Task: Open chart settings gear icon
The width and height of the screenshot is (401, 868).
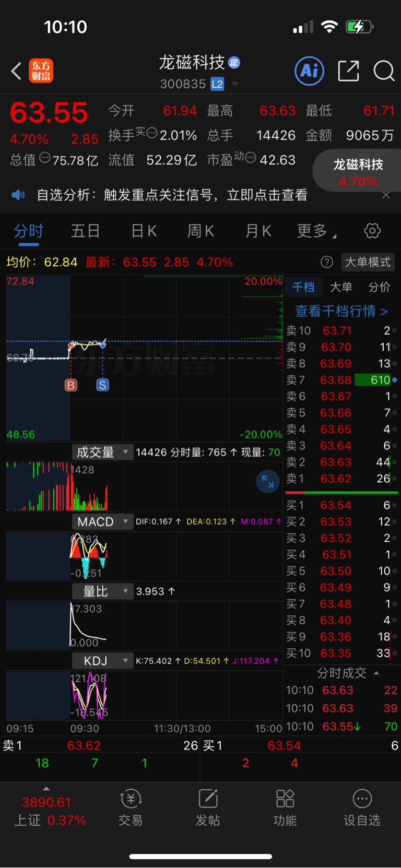Action: pos(372,231)
